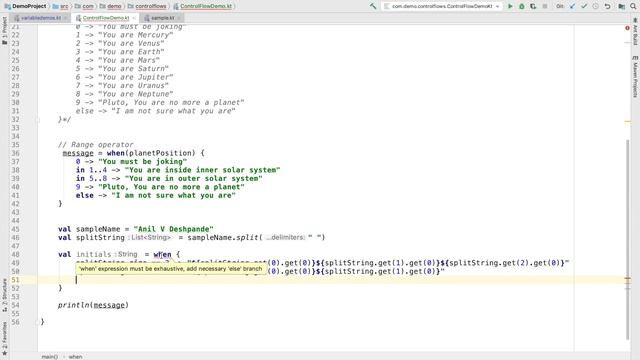This screenshot has height=360, width=640.
Task: Click the Stop process square icon
Action: (544, 6)
